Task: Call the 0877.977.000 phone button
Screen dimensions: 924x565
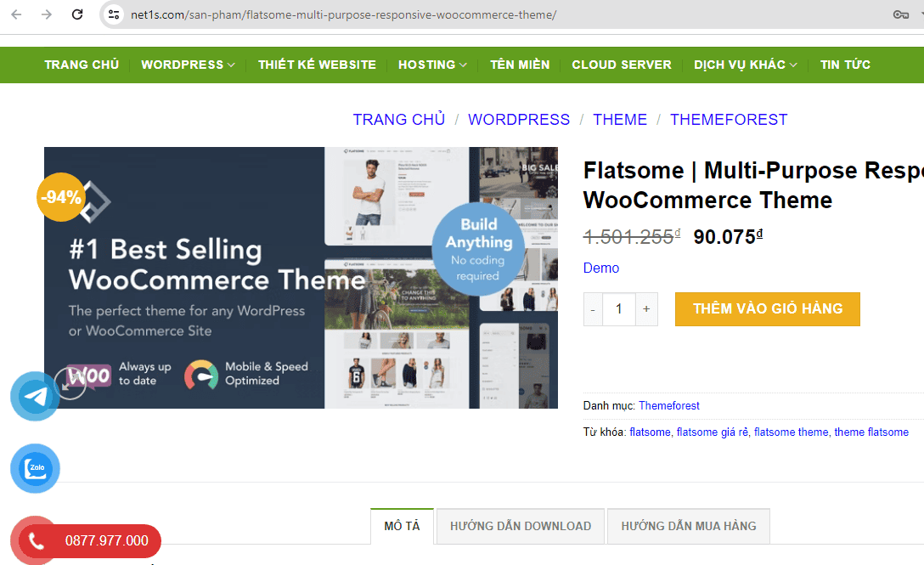Action: click(x=107, y=541)
